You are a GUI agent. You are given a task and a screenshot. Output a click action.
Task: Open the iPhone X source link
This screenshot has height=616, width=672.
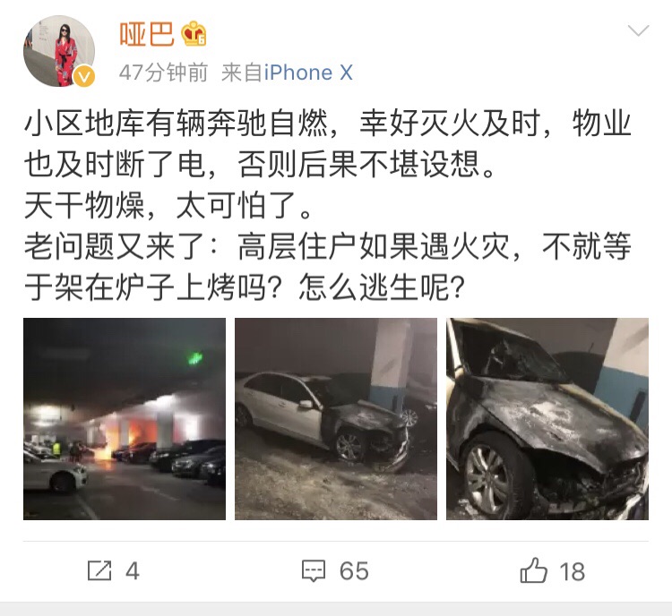[308, 73]
